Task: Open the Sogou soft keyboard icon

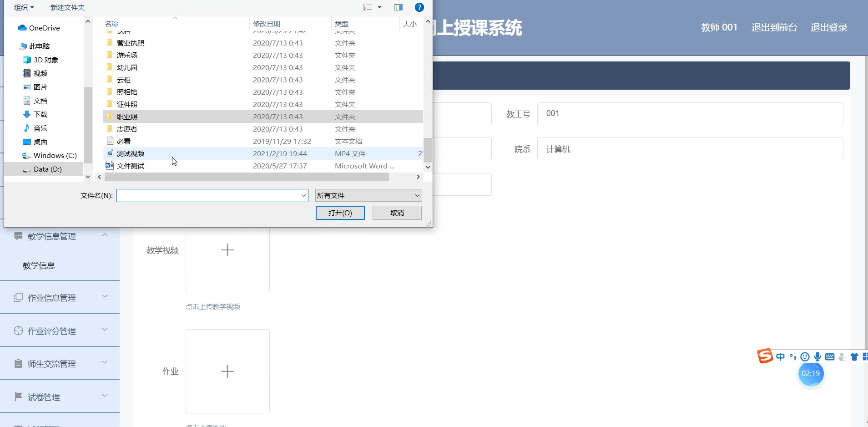Action: (x=830, y=357)
